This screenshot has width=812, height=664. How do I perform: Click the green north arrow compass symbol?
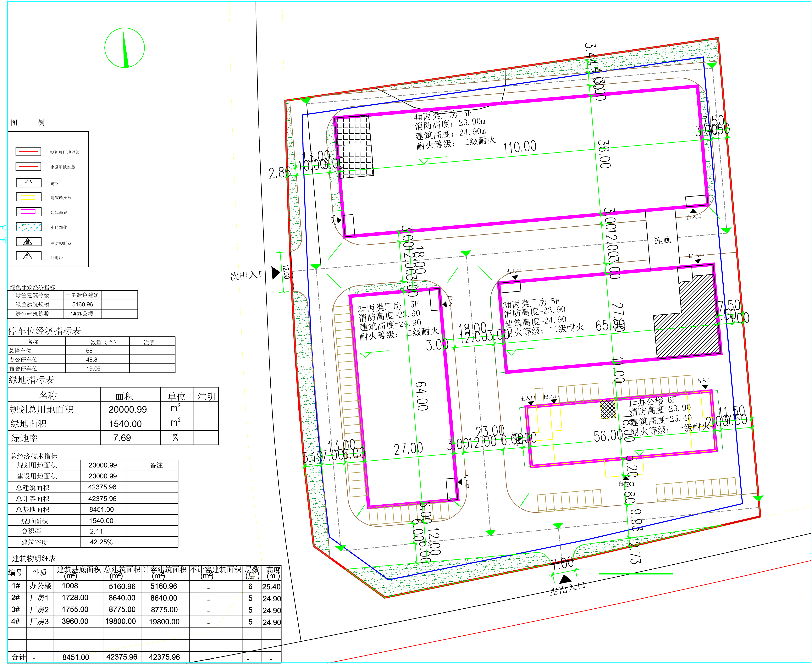124,48
